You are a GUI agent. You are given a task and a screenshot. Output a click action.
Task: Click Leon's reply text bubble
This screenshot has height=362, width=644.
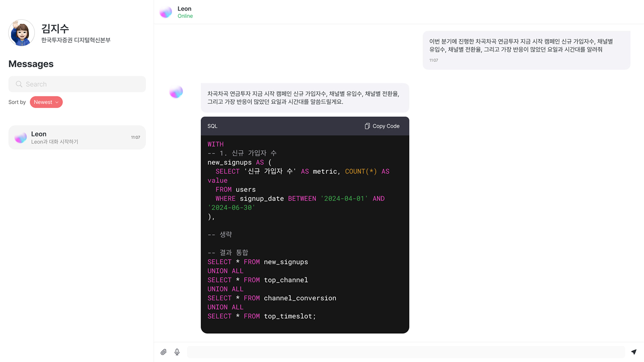tap(305, 98)
